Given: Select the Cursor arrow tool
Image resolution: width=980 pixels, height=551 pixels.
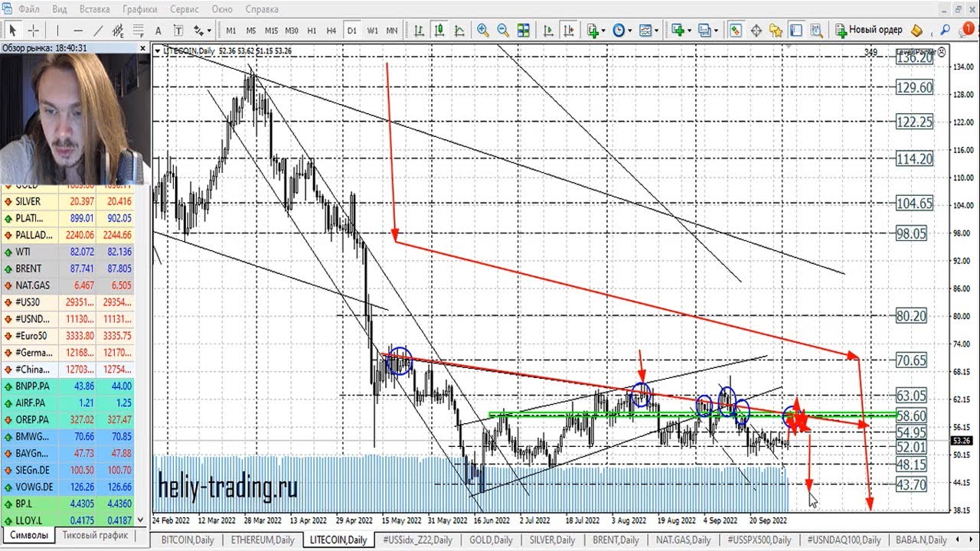Looking at the screenshot, I should pyautogui.click(x=13, y=31).
